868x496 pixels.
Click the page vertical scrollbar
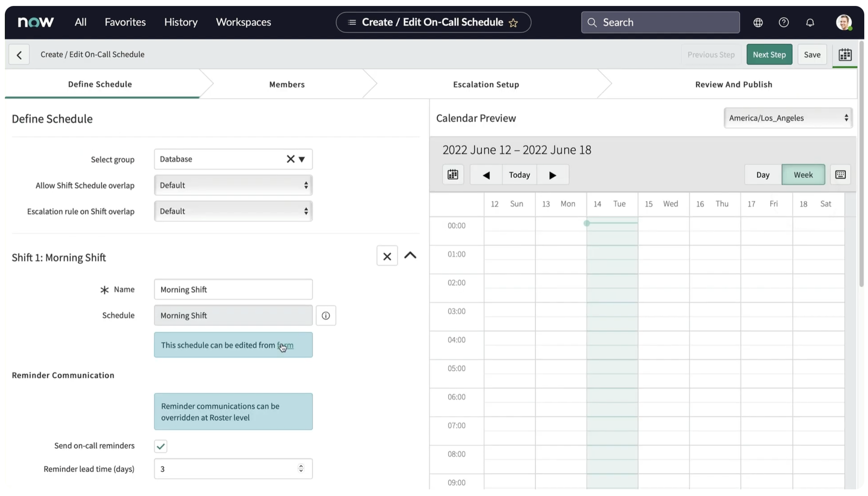tap(861, 163)
